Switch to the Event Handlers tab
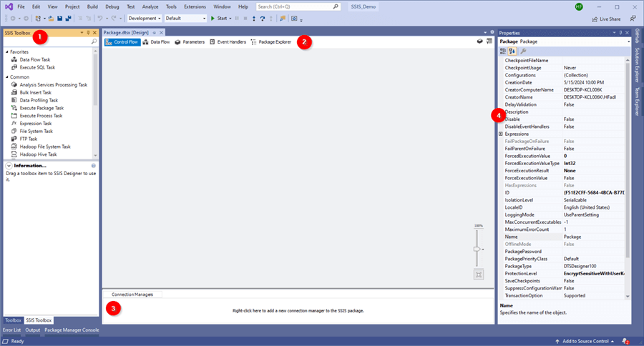Image resolution: width=644 pixels, height=346 pixels. click(x=228, y=42)
